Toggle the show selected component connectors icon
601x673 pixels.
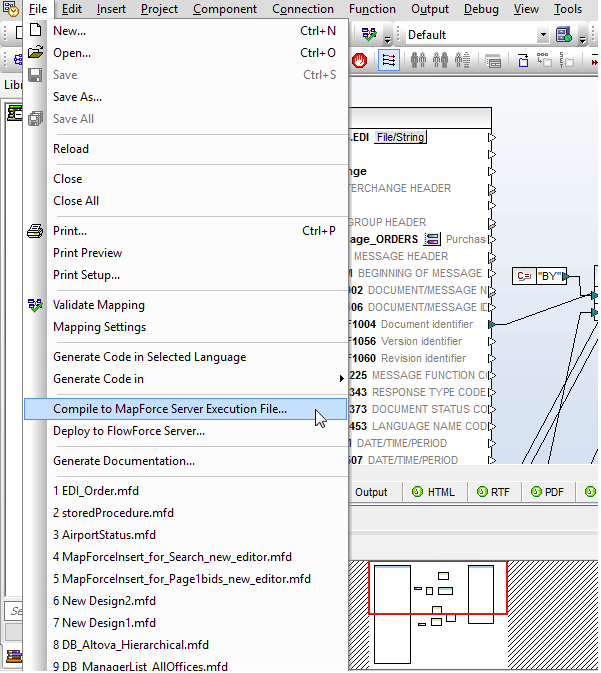click(x=389, y=61)
